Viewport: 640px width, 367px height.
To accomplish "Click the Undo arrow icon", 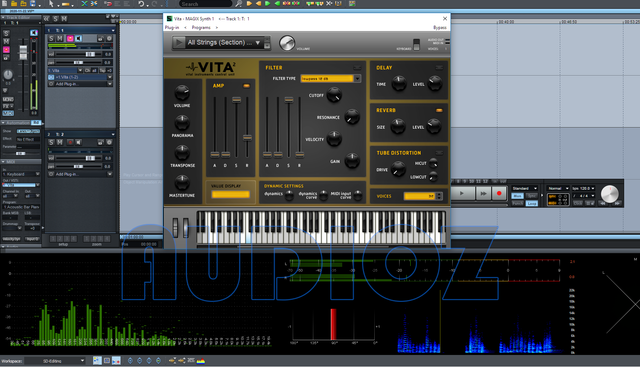I will pos(141,3).
